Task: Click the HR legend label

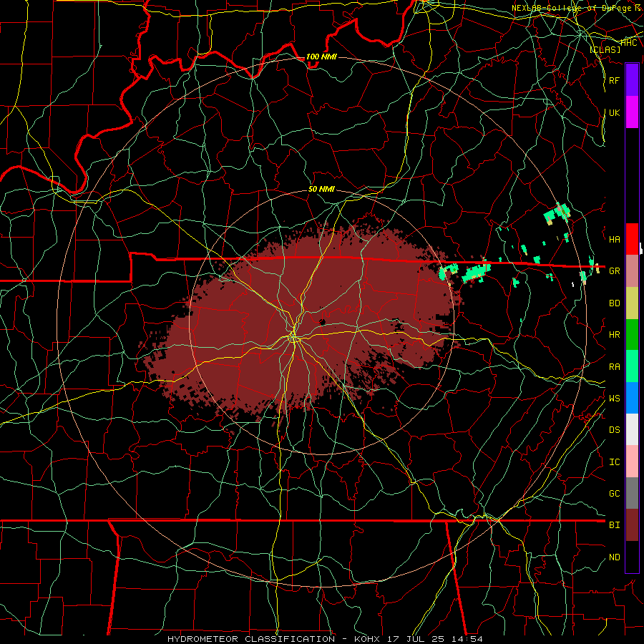Action: coord(615,335)
